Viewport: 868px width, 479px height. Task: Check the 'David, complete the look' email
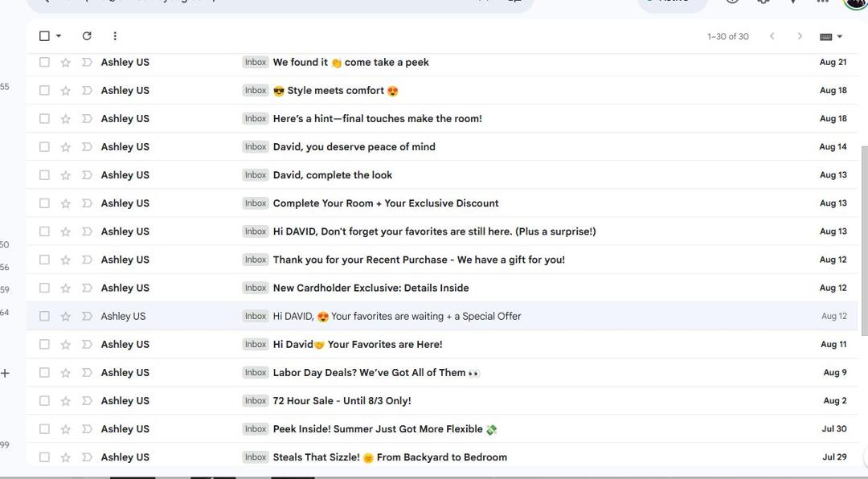44,175
